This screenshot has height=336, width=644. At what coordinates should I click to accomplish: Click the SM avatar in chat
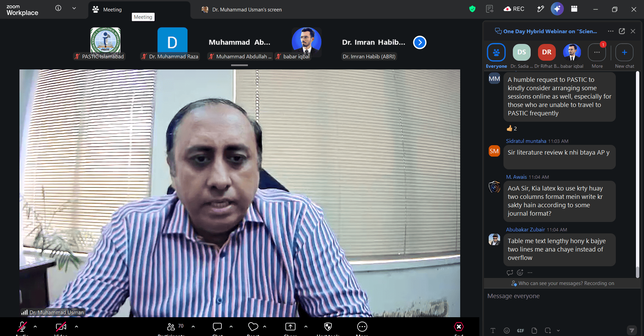(x=494, y=151)
